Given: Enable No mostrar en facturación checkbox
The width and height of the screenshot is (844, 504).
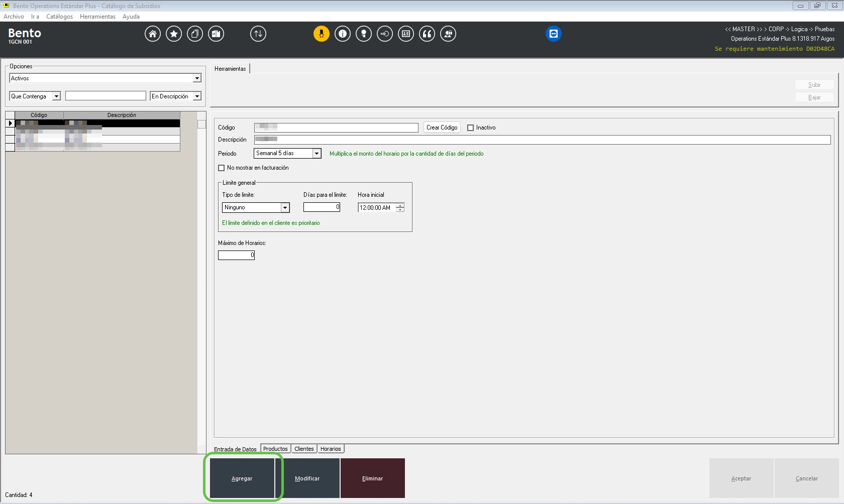Looking at the screenshot, I should pyautogui.click(x=222, y=168).
